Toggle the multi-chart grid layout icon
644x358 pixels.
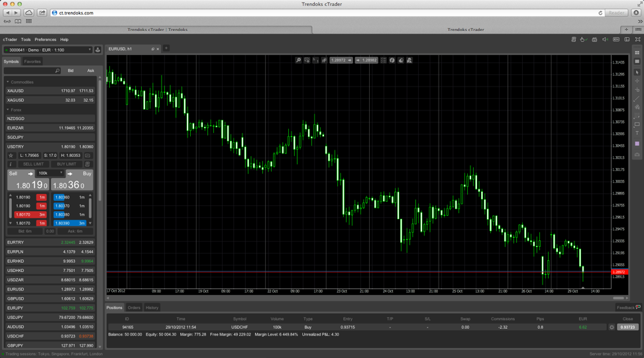point(637,53)
